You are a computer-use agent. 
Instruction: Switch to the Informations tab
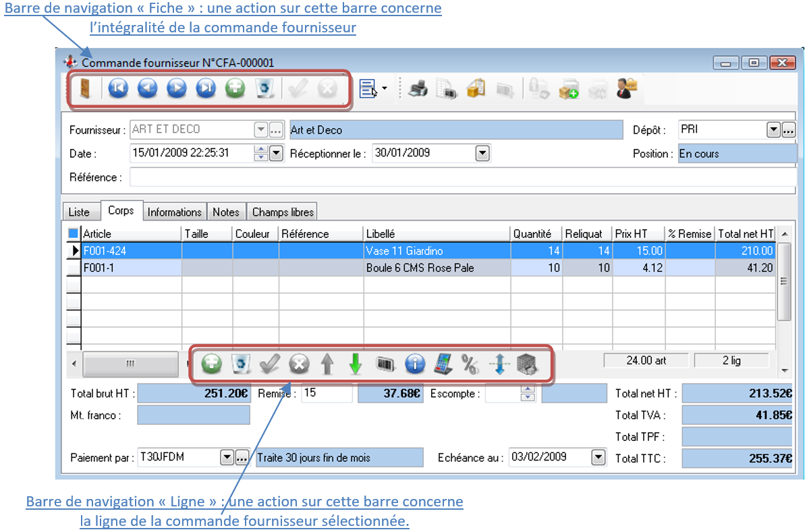[174, 211]
